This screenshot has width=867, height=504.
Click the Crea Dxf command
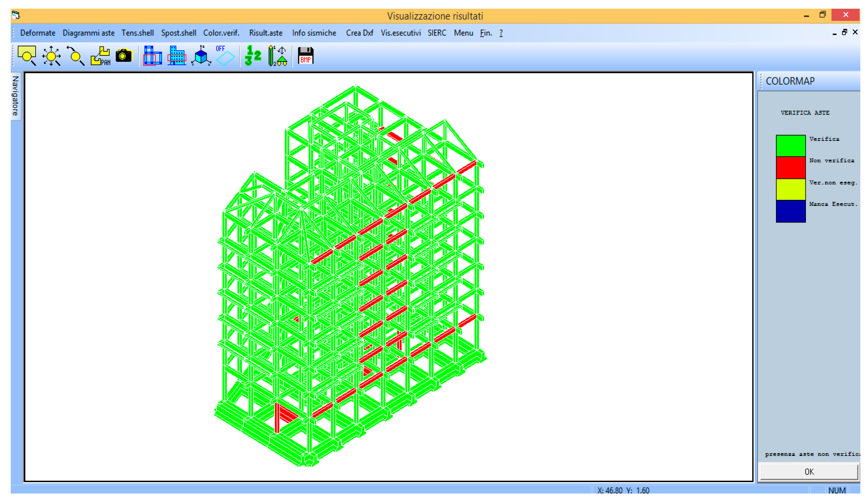tap(360, 33)
